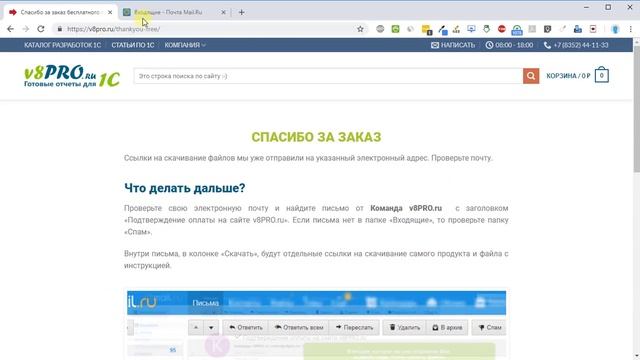The width and height of the screenshot is (640, 360).
Task: Close the Mail.Ru browser tab
Action: pyautogui.click(x=223, y=12)
